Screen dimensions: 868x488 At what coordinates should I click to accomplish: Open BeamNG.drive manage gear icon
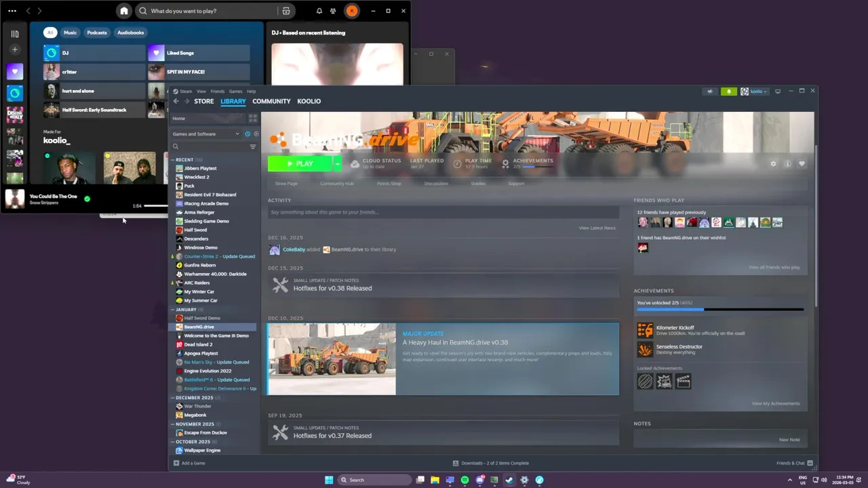pyautogui.click(x=773, y=164)
